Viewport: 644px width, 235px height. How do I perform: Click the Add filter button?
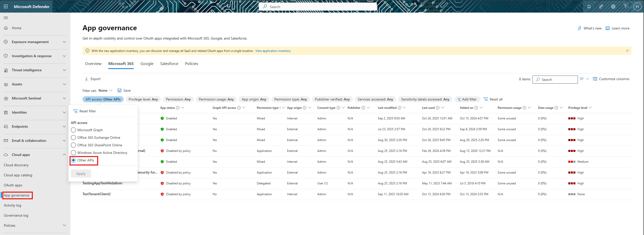click(x=467, y=99)
